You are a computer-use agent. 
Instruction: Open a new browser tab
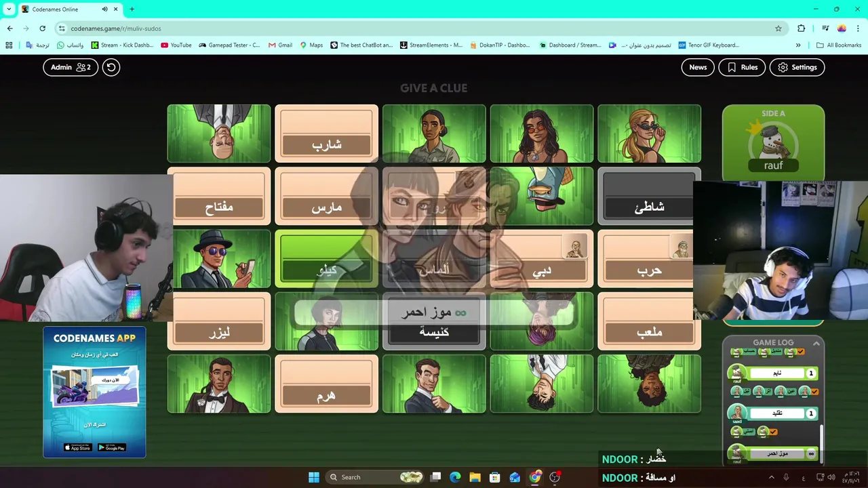[x=132, y=9]
